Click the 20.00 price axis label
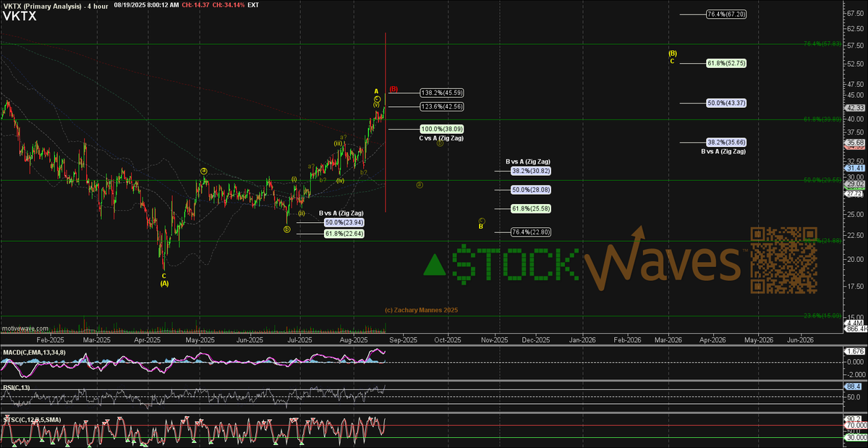Viewport: 868px width, 448px height. pyautogui.click(x=855, y=259)
